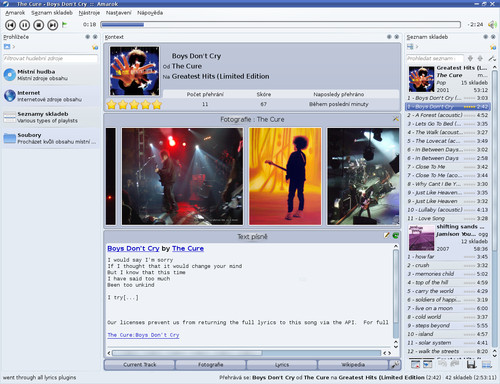The image size is (500, 384).
Task: Show the active track in the playlist
Action: (427, 364)
